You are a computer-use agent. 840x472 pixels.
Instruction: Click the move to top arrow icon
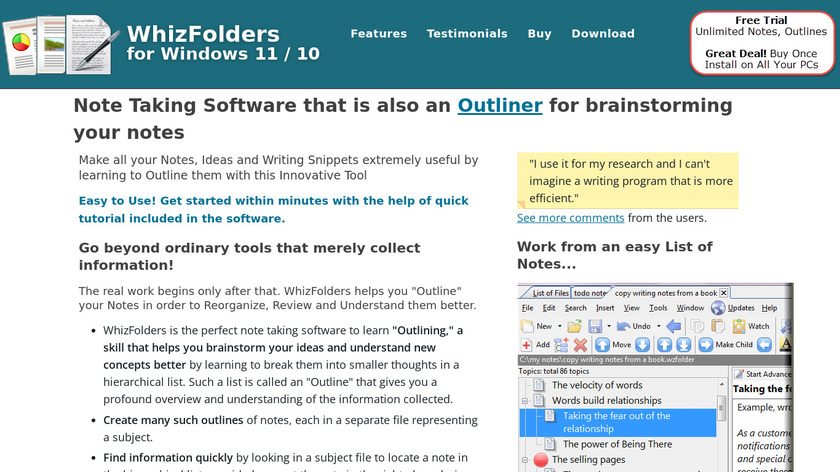(x=664, y=344)
